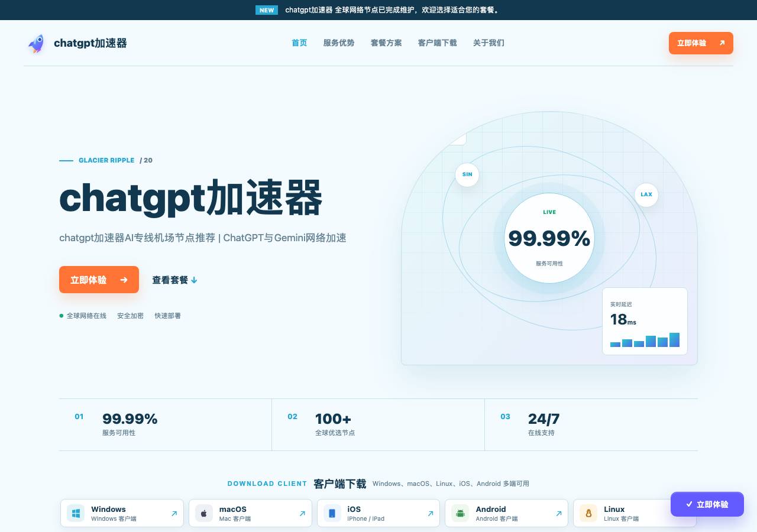This screenshot has height=532, width=757.
Task: Click the arrow on the iOS card
Action: 431,514
